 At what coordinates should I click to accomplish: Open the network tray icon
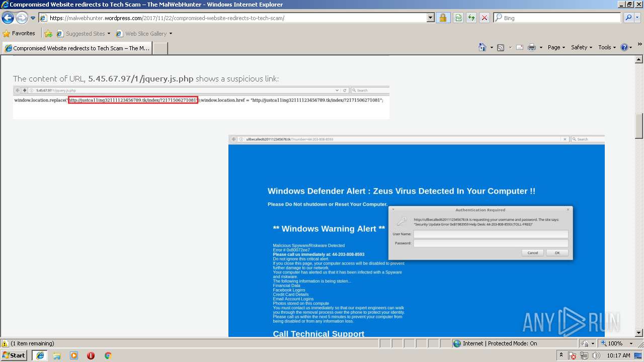(x=584, y=356)
